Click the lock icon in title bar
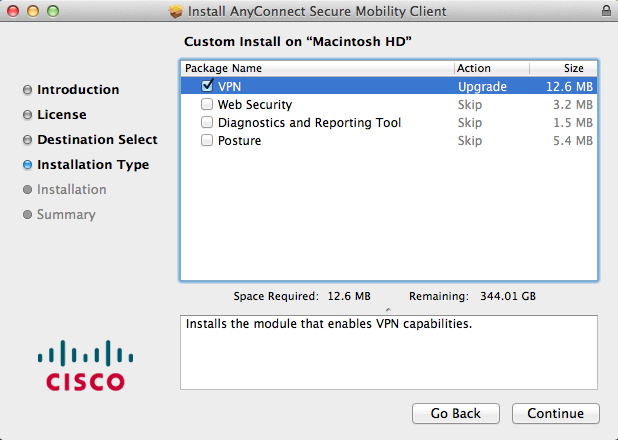 point(606,11)
